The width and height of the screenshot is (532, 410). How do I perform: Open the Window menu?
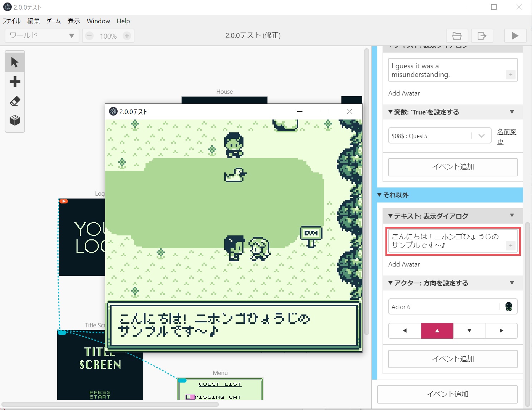tap(98, 21)
